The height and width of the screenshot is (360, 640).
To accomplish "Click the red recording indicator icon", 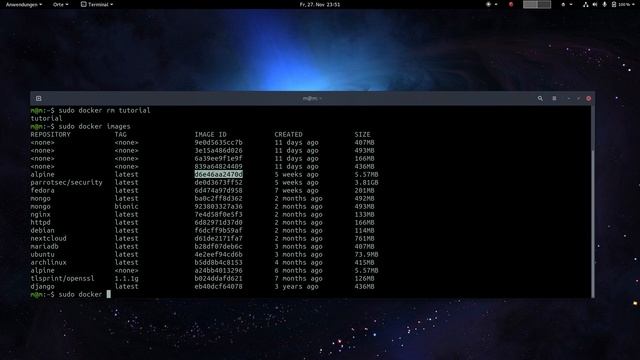I will [511, 4].
